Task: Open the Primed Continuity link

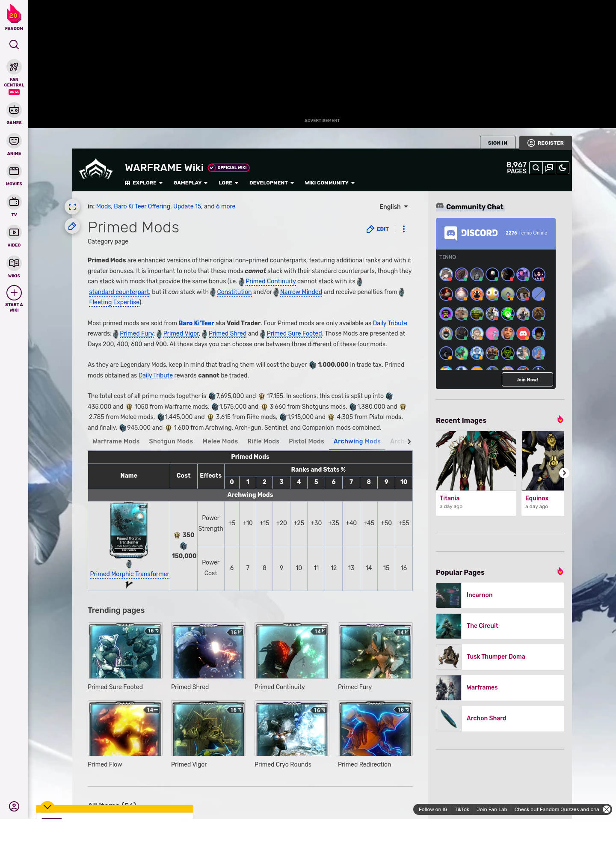Action: coord(270,281)
